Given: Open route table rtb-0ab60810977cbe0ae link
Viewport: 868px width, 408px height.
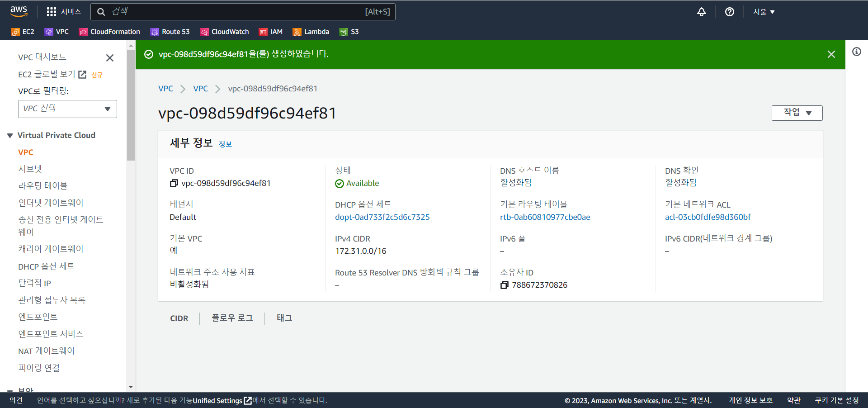Looking at the screenshot, I should (x=545, y=217).
